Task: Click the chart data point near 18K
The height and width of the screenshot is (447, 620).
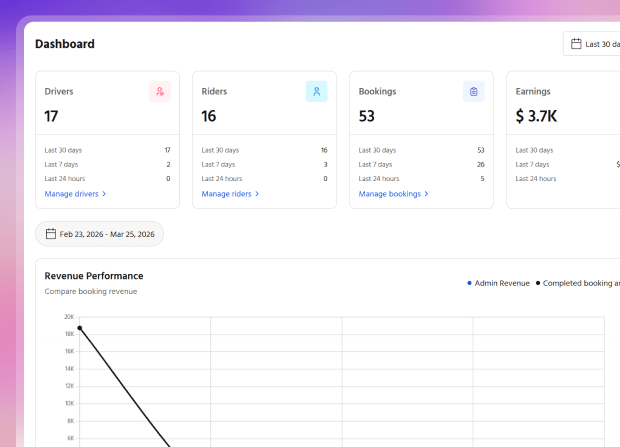Action: click(x=80, y=328)
